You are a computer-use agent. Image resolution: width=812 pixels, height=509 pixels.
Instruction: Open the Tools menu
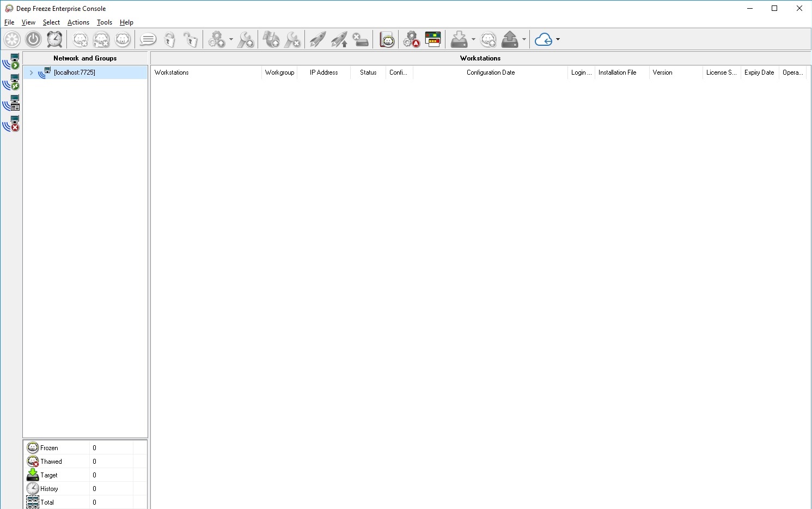point(104,22)
